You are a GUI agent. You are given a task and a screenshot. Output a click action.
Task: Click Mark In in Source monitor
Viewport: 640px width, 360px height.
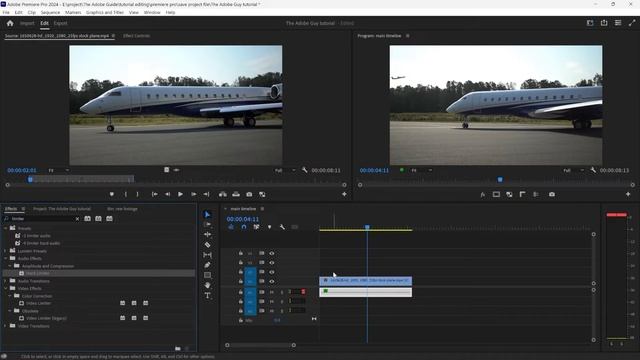coord(126,194)
